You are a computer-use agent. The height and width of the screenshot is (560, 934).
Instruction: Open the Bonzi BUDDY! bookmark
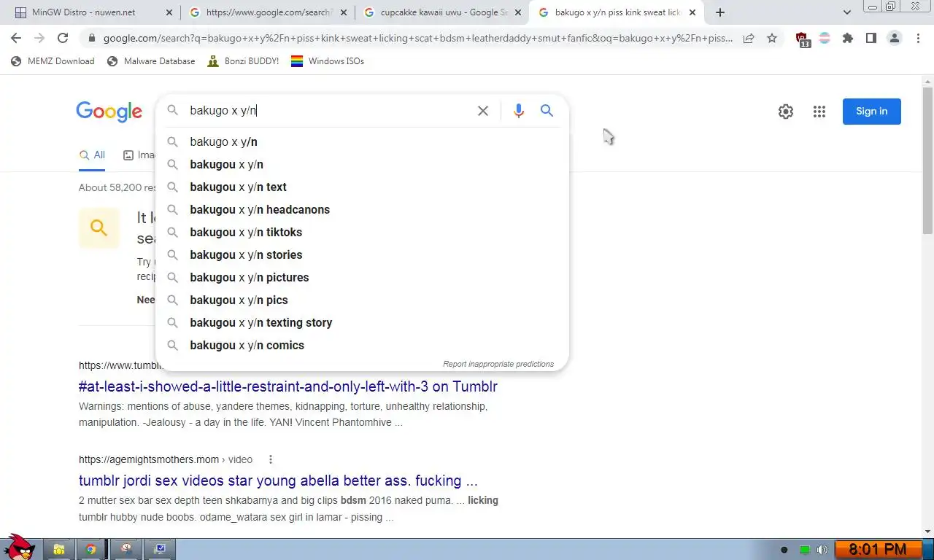pos(243,61)
